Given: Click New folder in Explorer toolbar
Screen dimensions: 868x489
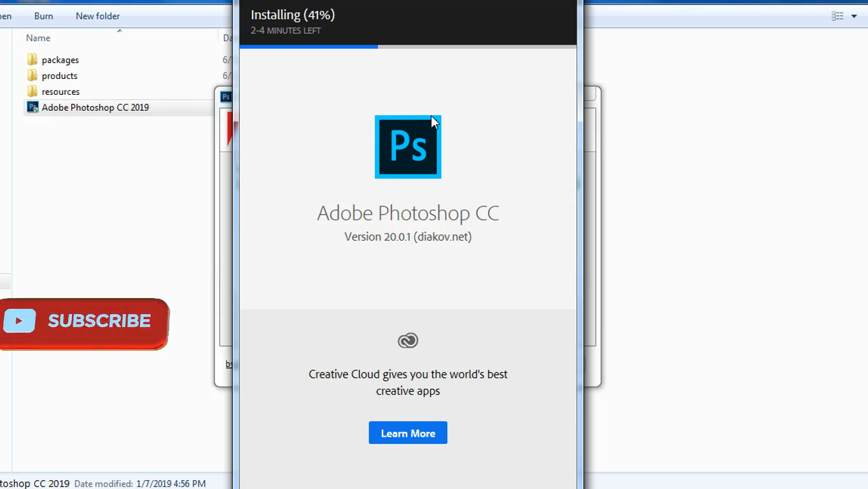Looking at the screenshot, I should 97,16.
